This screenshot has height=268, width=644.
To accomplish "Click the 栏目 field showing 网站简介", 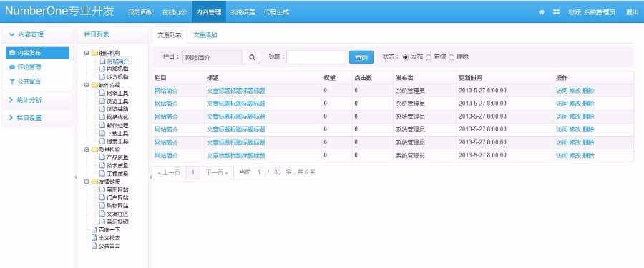I will [213, 57].
